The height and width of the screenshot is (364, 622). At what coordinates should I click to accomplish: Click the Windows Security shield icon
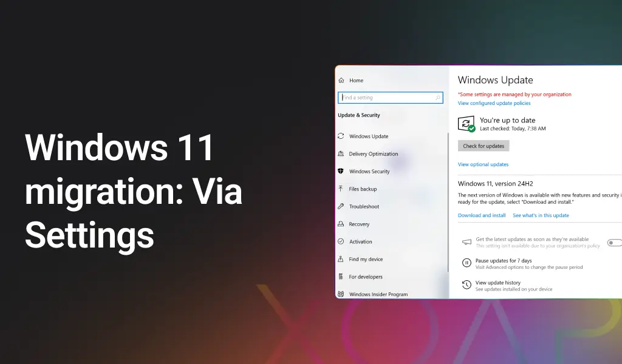(x=341, y=171)
